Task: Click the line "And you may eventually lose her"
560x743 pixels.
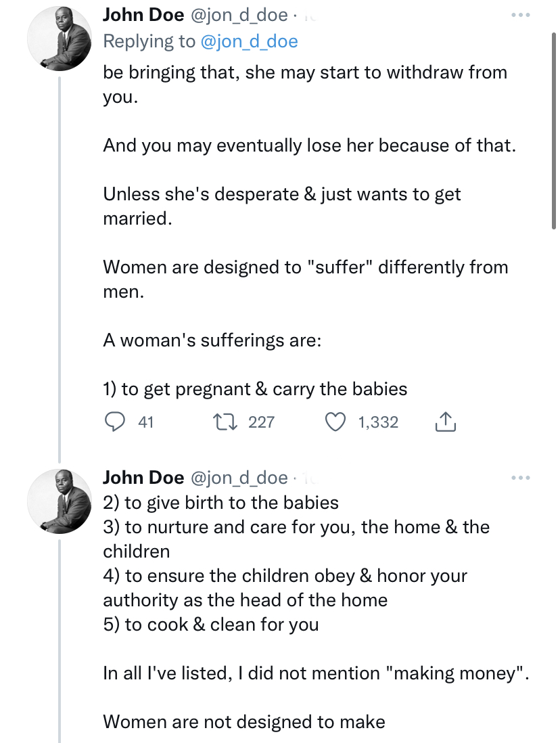Action: point(309,145)
